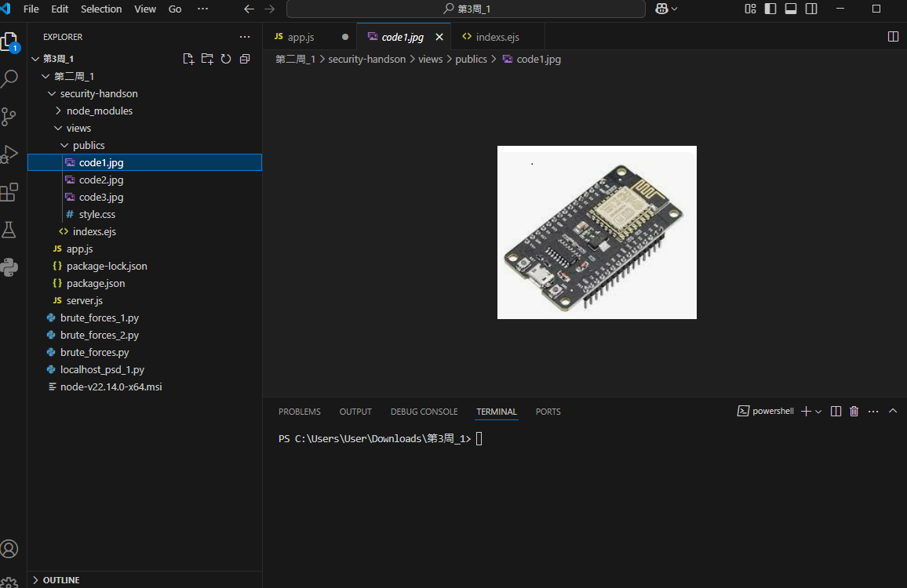Collapse all folders in Explorer
907x588 pixels.
[x=245, y=59]
